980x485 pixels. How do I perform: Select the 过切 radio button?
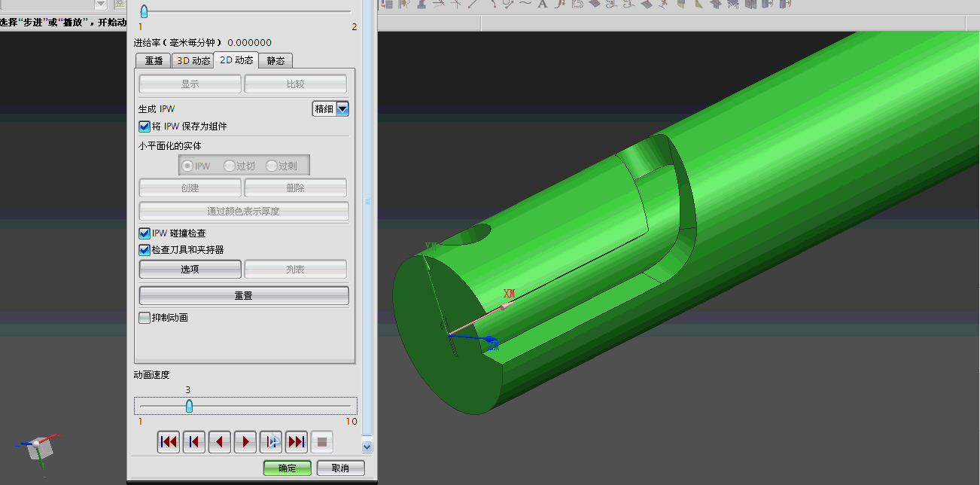coord(230,166)
